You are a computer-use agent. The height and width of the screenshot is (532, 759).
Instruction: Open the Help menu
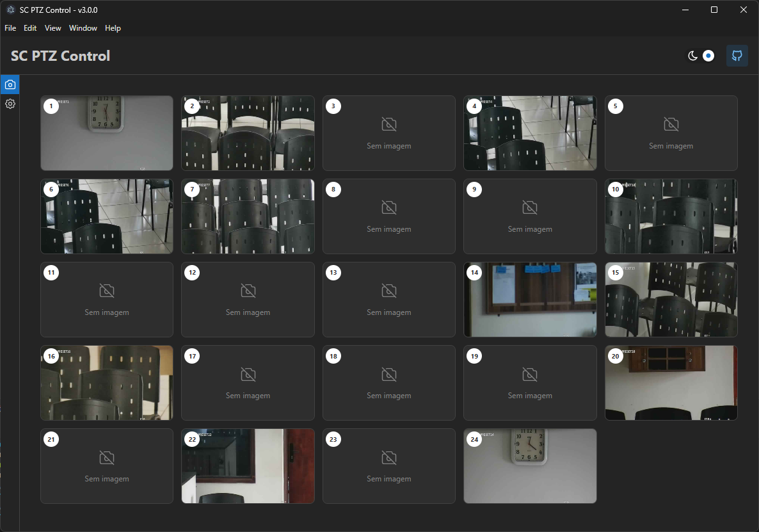(x=113, y=28)
